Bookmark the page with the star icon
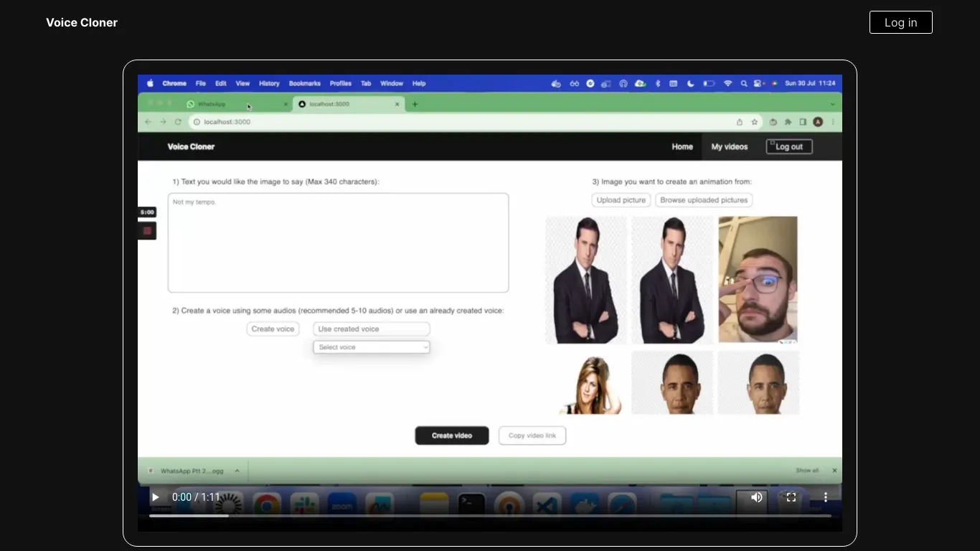Image resolution: width=980 pixels, height=551 pixels. [754, 122]
